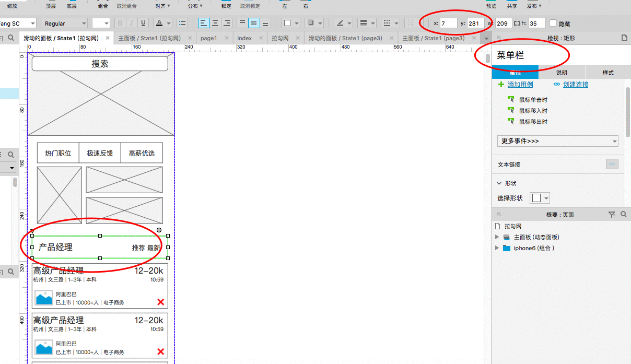The height and width of the screenshot is (364, 631).
Task: Pop out the inspector panel
Action: pyautogui.click(x=499, y=38)
